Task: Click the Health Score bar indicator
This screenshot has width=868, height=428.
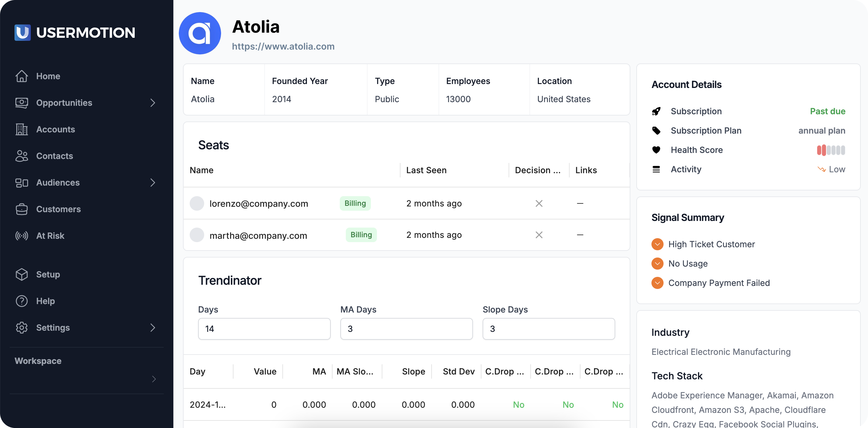Action: coord(831,150)
